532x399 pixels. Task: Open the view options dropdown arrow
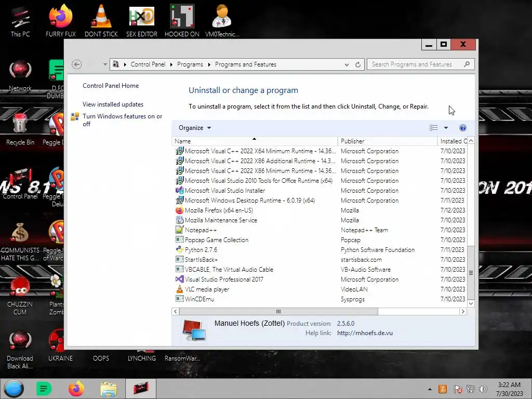[x=446, y=128]
